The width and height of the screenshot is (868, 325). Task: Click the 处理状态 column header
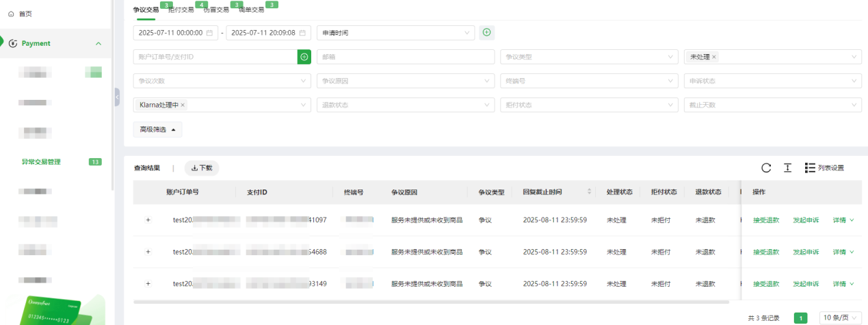618,192
